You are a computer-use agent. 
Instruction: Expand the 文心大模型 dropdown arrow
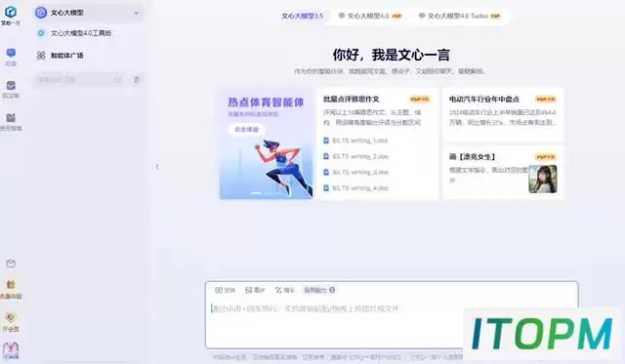136,13
